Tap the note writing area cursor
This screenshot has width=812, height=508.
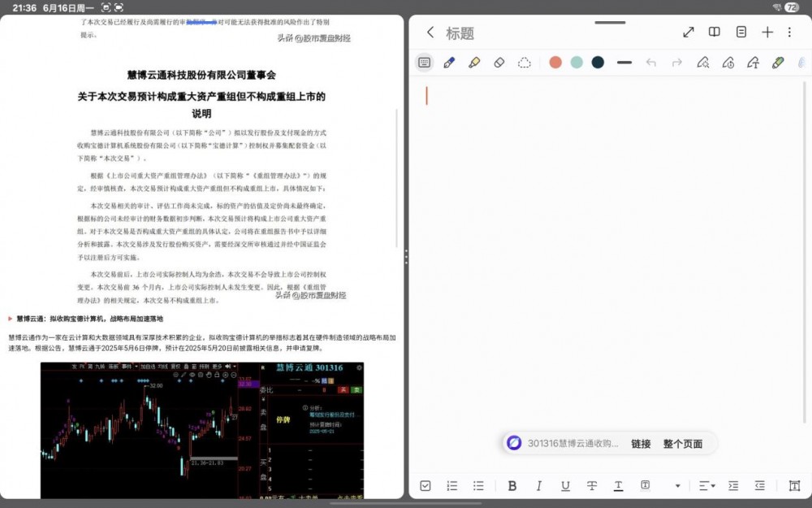click(427, 96)
